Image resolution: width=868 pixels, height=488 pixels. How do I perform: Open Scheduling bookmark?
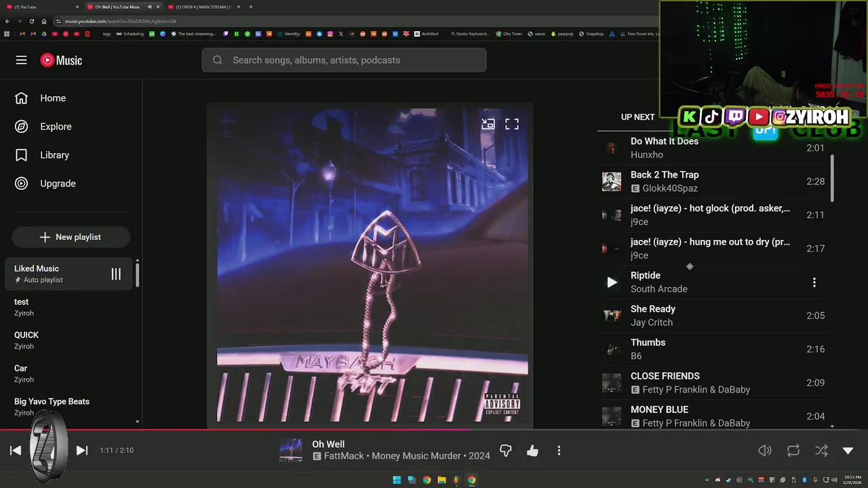[x=130, y=34]
